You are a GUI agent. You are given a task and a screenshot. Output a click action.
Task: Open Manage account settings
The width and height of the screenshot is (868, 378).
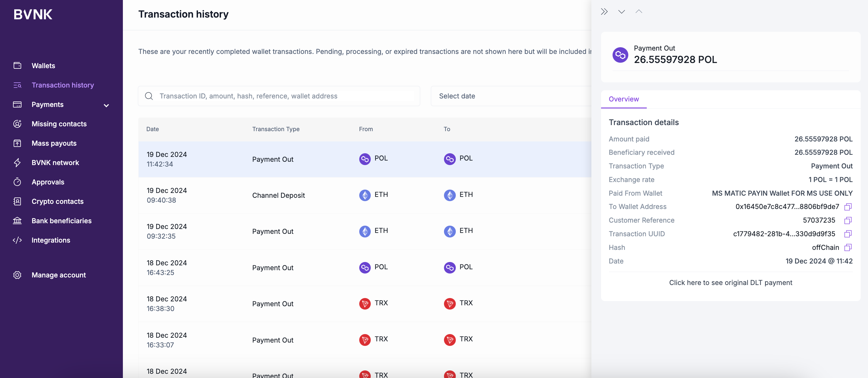point(59,275)
